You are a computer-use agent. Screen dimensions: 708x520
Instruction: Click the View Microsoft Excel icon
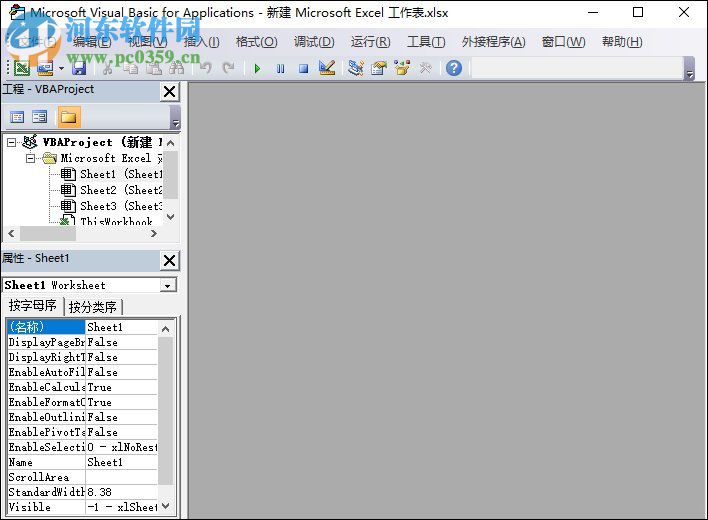(x=20, y=68)
